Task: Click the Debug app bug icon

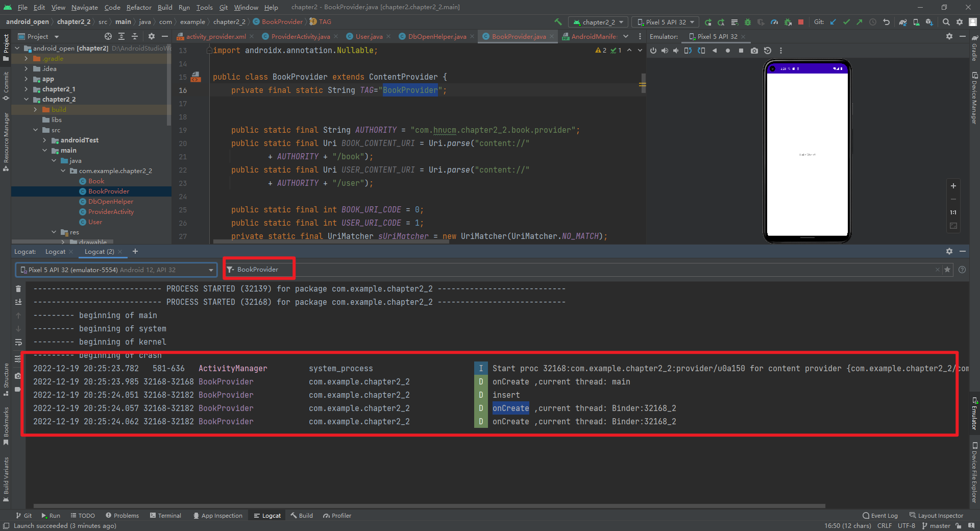Action: click(x=748, y=22)
